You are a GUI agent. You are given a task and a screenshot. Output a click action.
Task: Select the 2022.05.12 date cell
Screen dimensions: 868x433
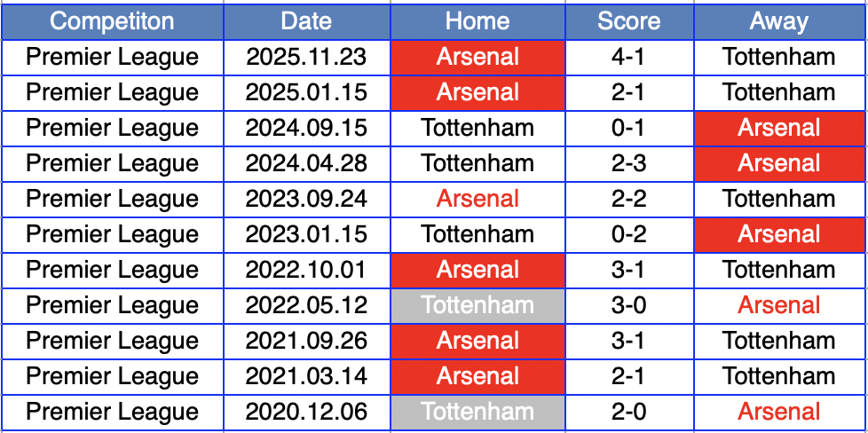[306, 305]
